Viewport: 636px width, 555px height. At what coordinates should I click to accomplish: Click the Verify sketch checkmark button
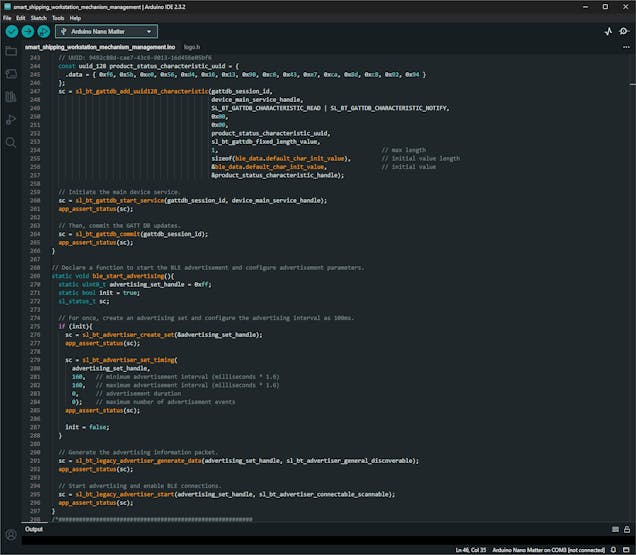(x=11, y=31)
